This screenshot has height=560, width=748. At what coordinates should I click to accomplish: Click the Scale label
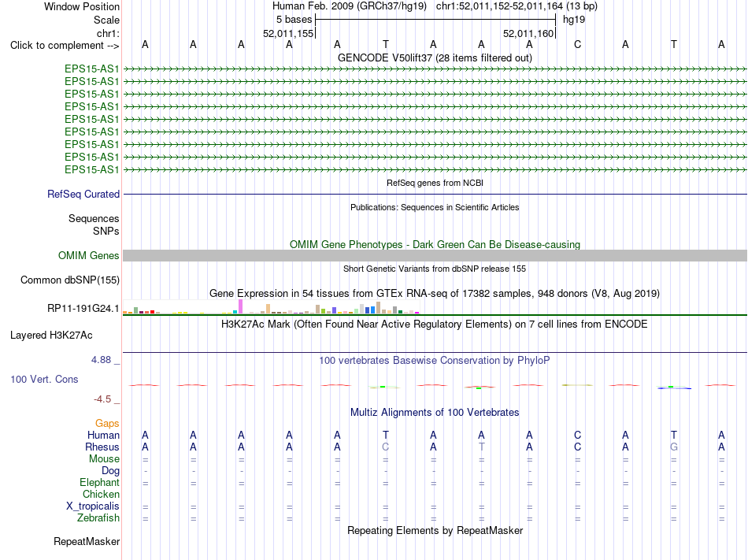pyautogui.click(x=106, y=20)
